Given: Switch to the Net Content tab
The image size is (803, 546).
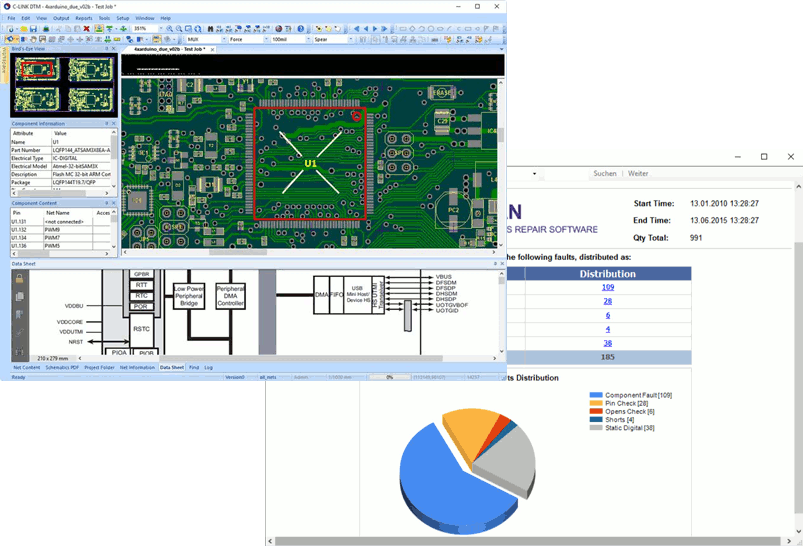Looking at the screenshot, I should pyautogui.click(x=26, y=367).
